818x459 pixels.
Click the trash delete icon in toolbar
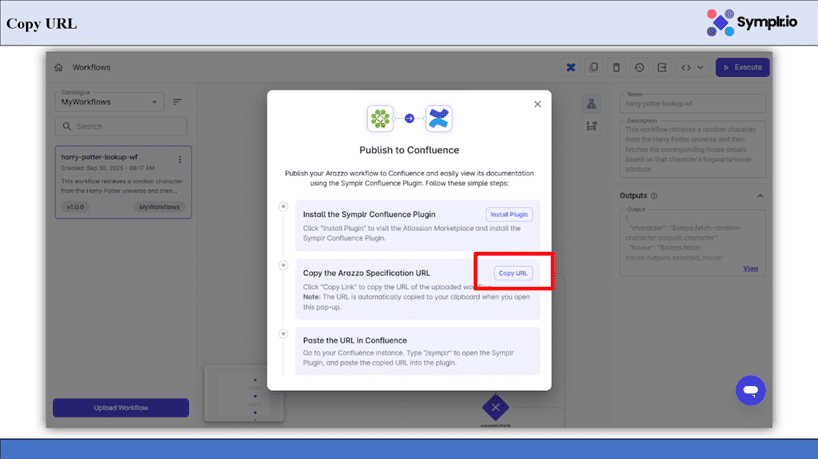coord(617,68)
